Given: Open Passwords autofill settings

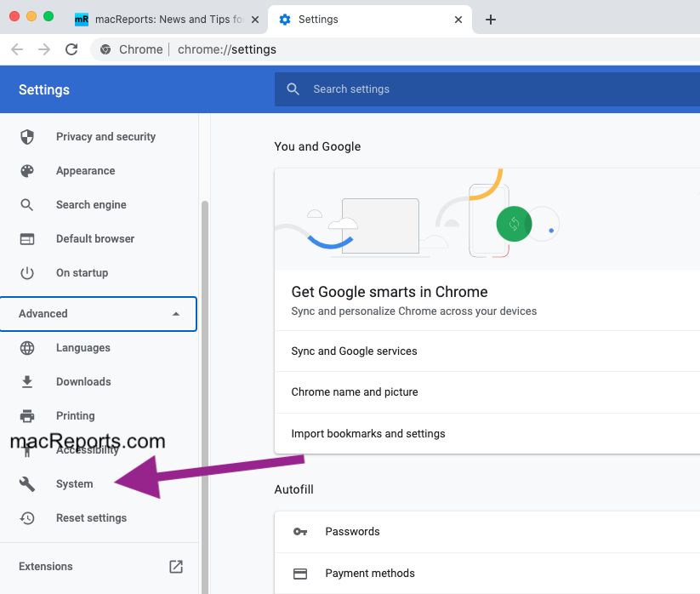Looking at the screenshot, I should [x=487, y=532].
